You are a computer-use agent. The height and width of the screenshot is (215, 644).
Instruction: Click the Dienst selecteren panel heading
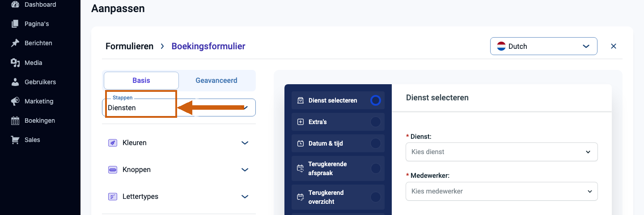pyautogui.click(x=437, y=97)
